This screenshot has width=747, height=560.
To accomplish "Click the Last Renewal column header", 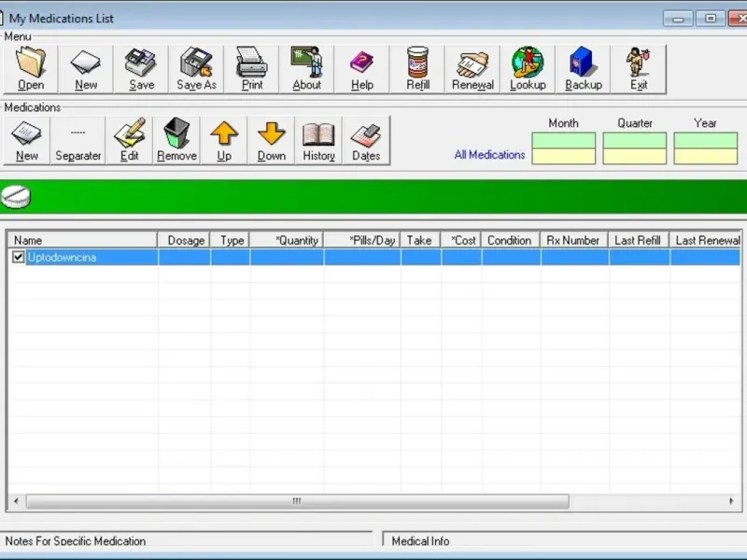I will pos(706,241).
